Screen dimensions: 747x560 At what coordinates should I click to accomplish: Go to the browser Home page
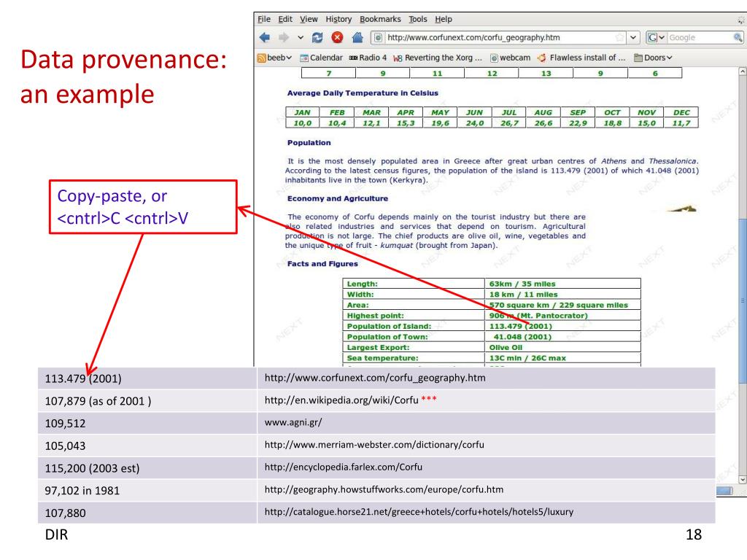357,37
